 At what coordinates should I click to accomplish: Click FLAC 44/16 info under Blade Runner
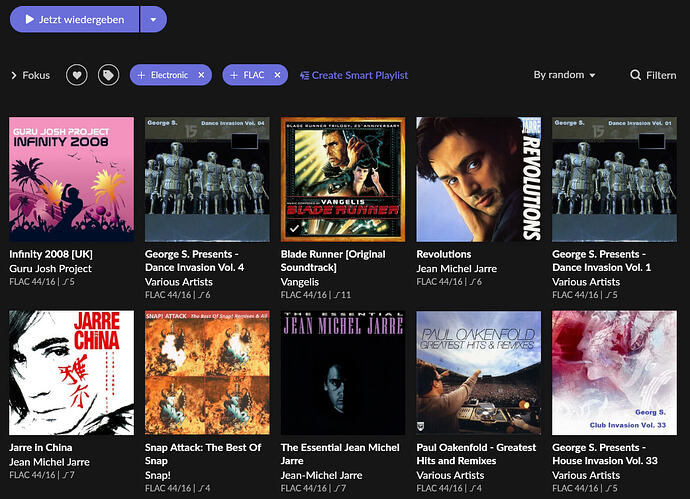316,295
